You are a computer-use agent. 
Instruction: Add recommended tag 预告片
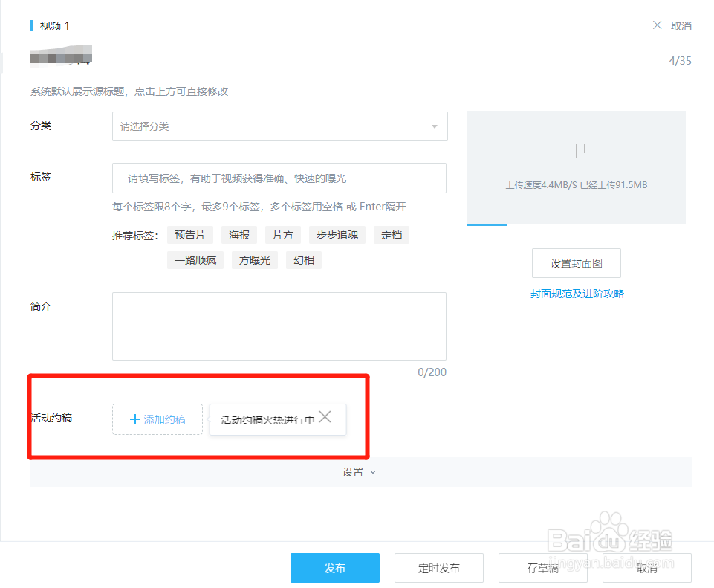pos(190,235)
